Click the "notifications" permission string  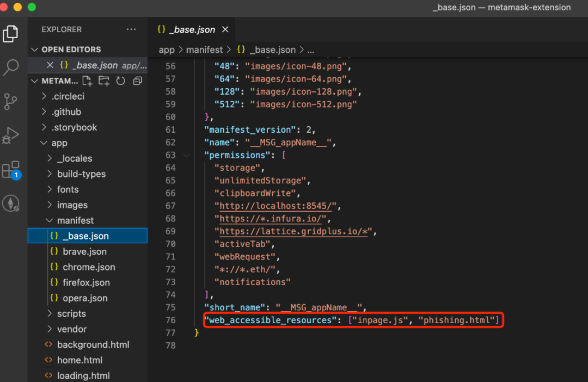253,282
